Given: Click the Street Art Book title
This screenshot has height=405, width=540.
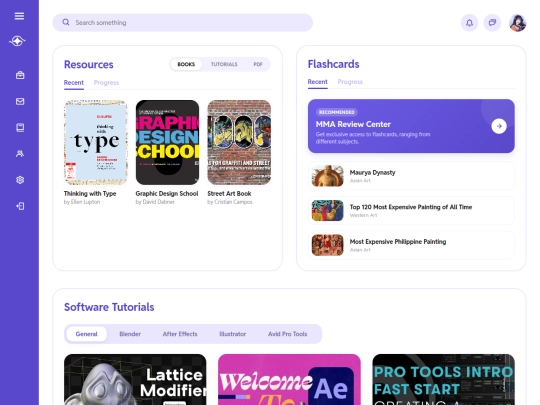Looking at the screenshot, I should (x=229, y=194).
